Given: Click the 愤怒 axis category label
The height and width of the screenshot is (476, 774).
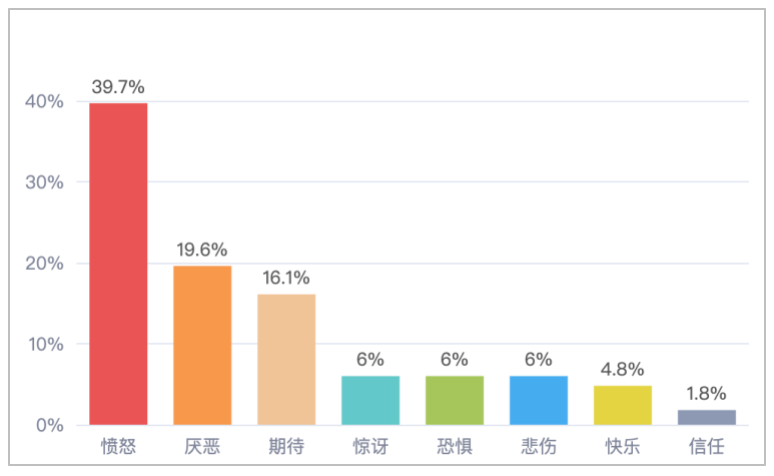Looking at the screenshot, I should [118, 445].
